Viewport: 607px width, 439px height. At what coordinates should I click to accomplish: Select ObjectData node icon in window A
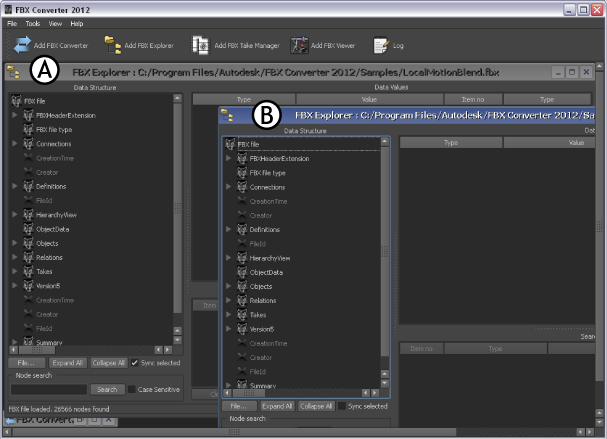28,229
